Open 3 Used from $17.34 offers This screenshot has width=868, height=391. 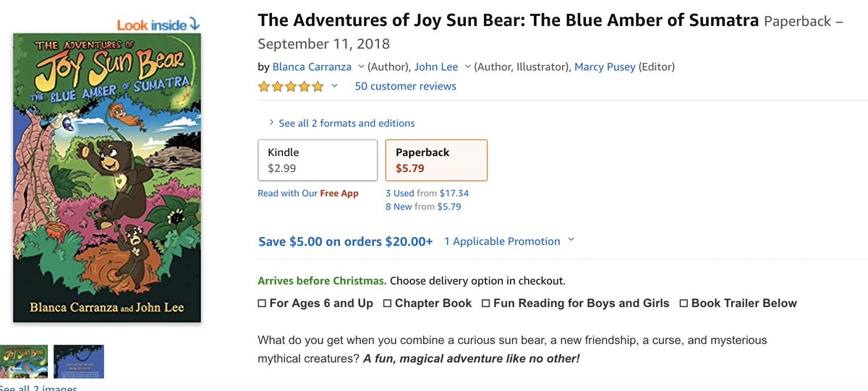427,193
